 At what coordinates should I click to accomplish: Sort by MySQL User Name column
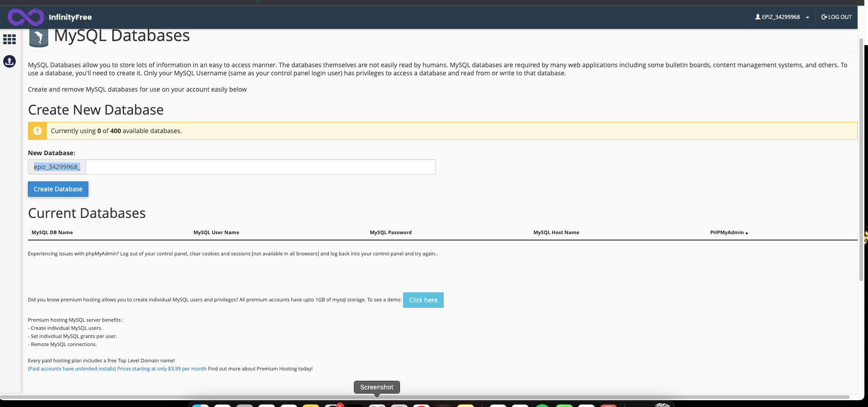(216, 232)
